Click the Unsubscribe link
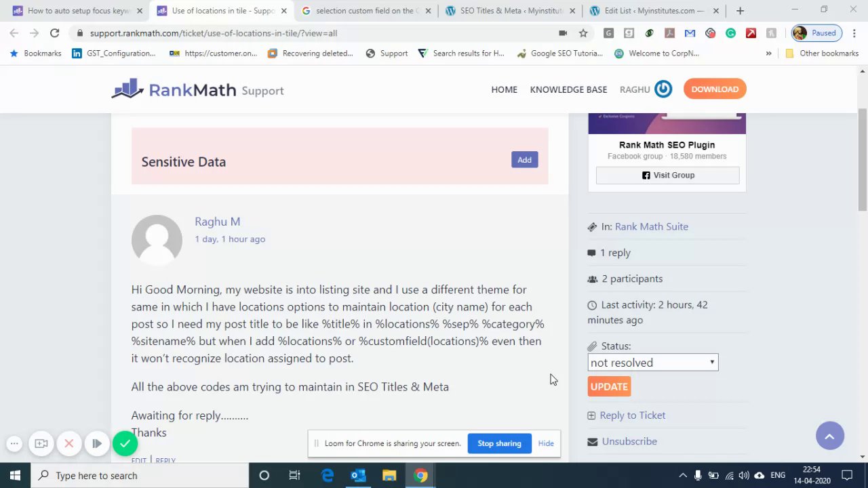868x488 pixels. (629, 441)
